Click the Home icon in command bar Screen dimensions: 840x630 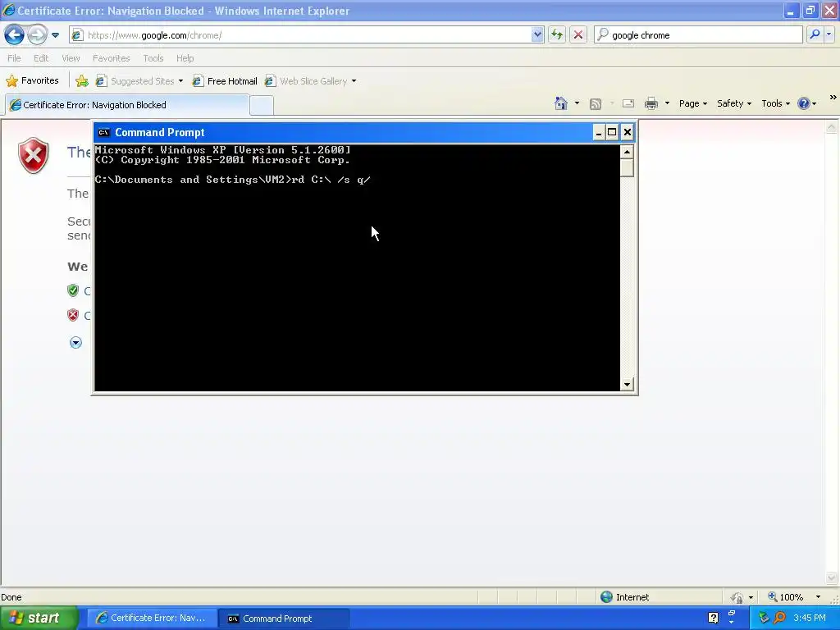point(561,103)
